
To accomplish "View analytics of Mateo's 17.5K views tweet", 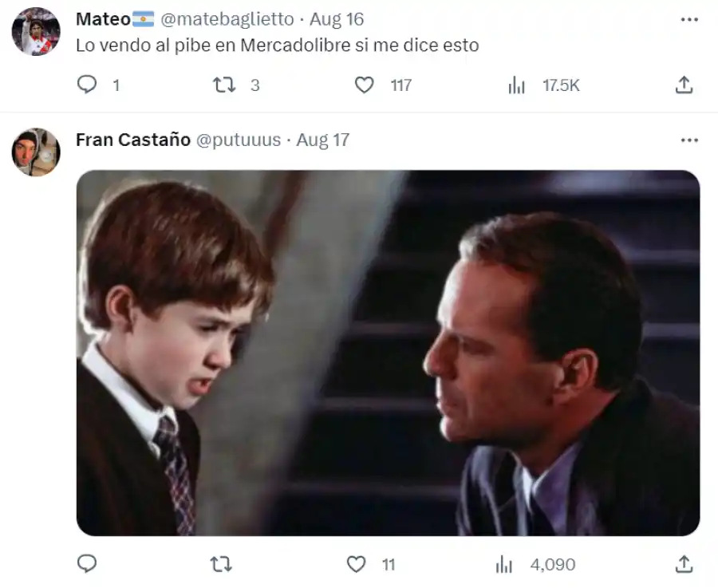I will 517,85.
